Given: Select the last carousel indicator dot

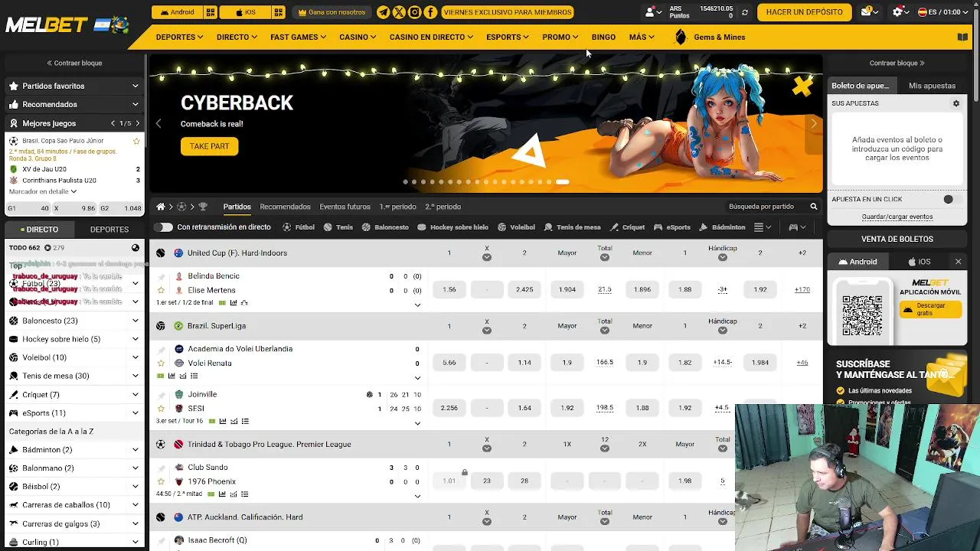Looking at the screenshot, I should click(562, 182).
